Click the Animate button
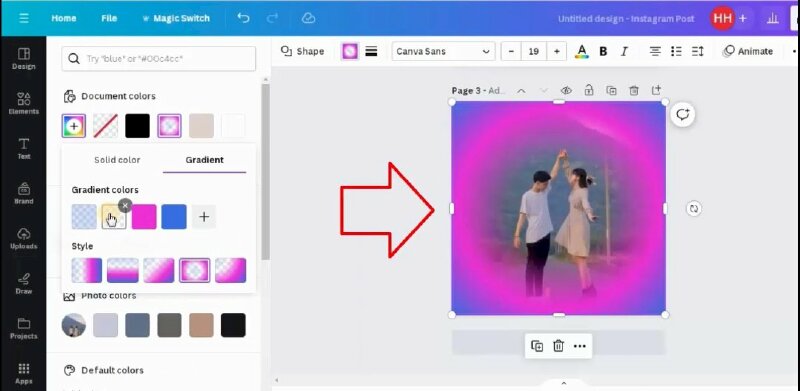The height and width of the screenshot is (391, 800). (x=748, y=51)
